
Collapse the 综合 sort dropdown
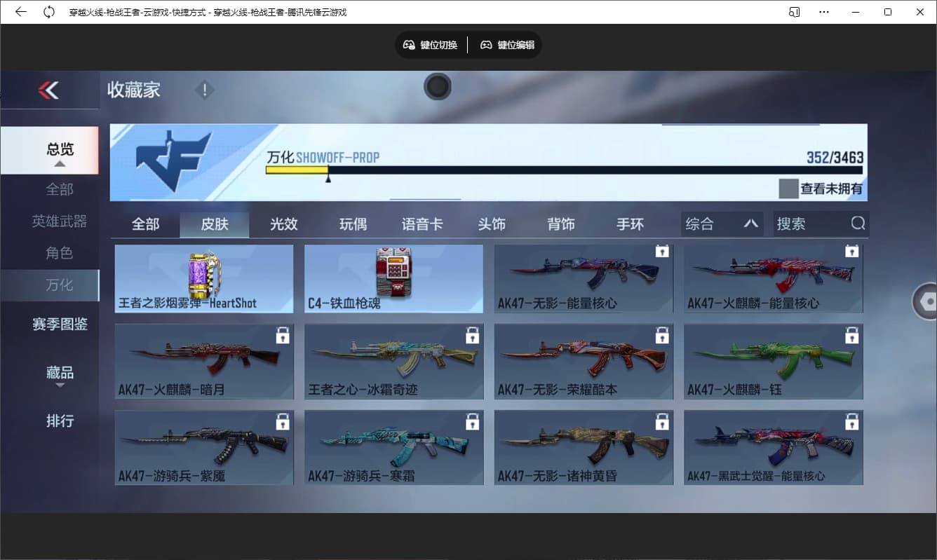751,223
